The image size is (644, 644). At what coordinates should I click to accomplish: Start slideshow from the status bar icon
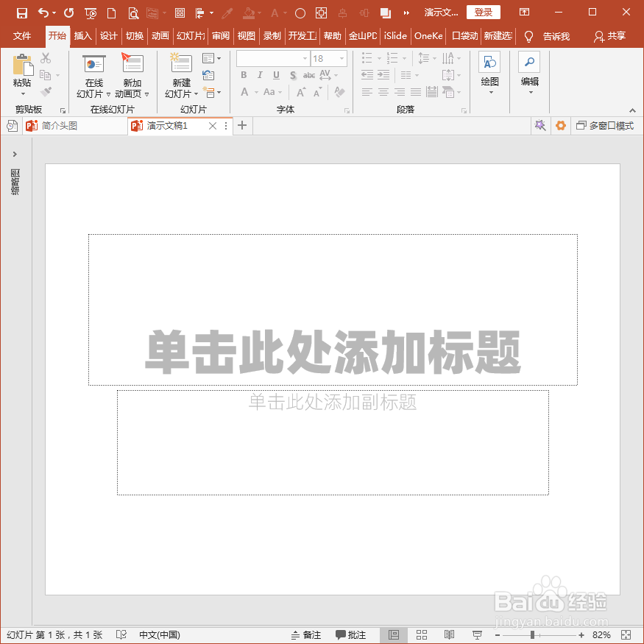pyautogui.click(x=477, y=634)
